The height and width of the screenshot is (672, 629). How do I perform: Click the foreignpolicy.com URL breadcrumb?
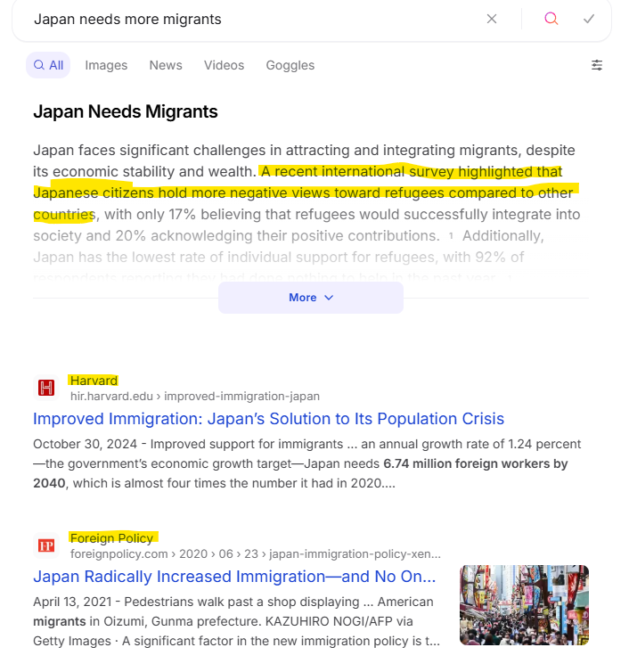256,553
